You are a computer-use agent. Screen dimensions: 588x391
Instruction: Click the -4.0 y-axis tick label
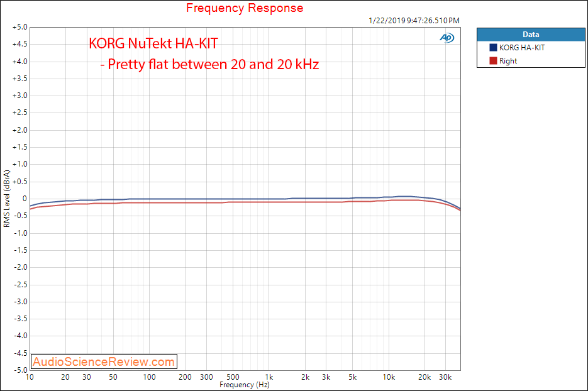(21, 336)
